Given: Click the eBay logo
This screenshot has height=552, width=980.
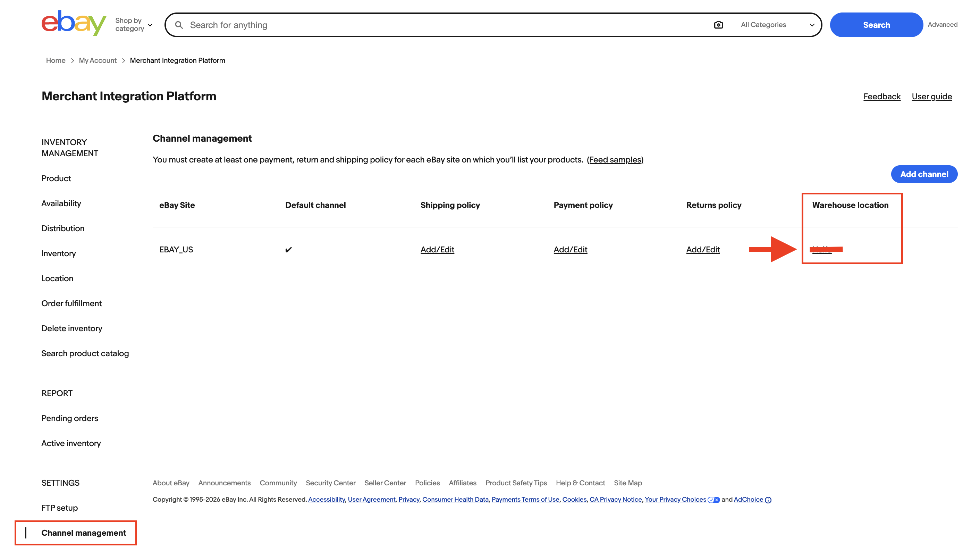Looking at the screenshot, I should (74, 24).
